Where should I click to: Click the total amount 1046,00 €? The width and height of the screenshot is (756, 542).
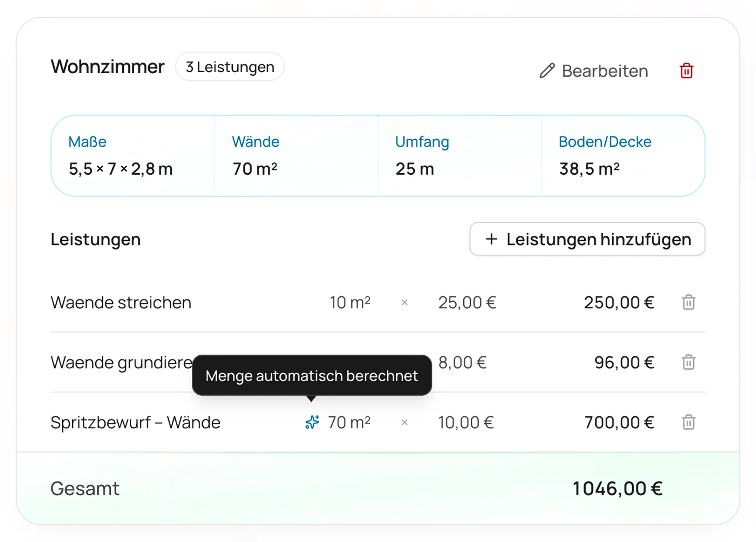coord(617,488)
